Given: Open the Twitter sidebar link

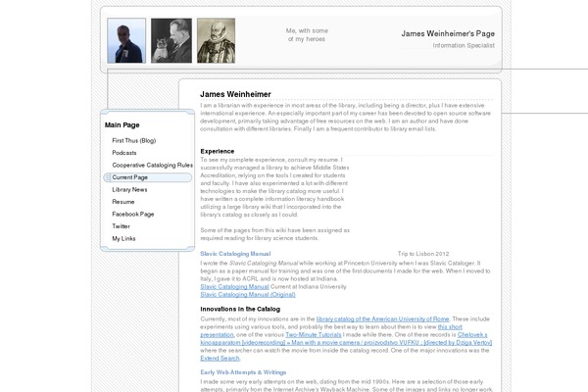Looking at the screenshot, I should [x=121, y=226].
